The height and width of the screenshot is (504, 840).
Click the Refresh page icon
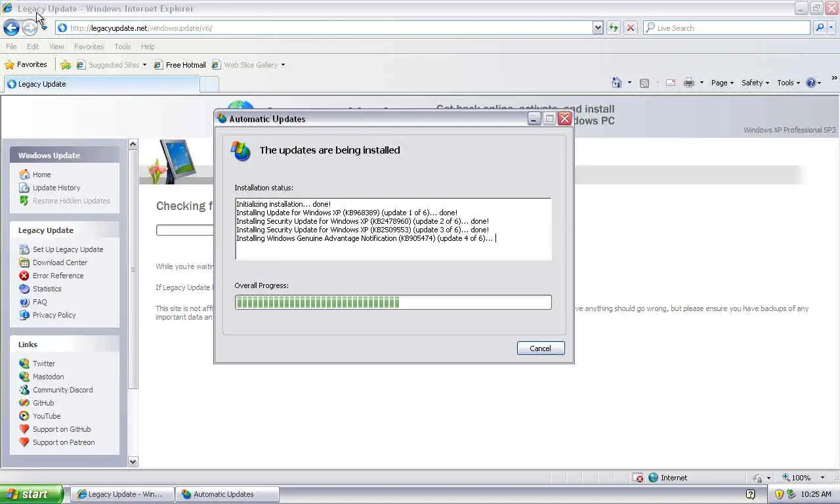614,28
